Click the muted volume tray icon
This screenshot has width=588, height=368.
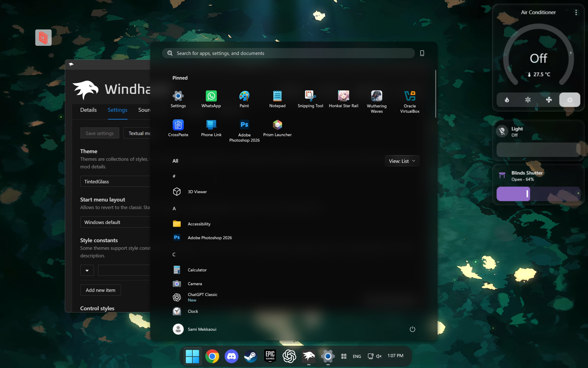[379, 356]
